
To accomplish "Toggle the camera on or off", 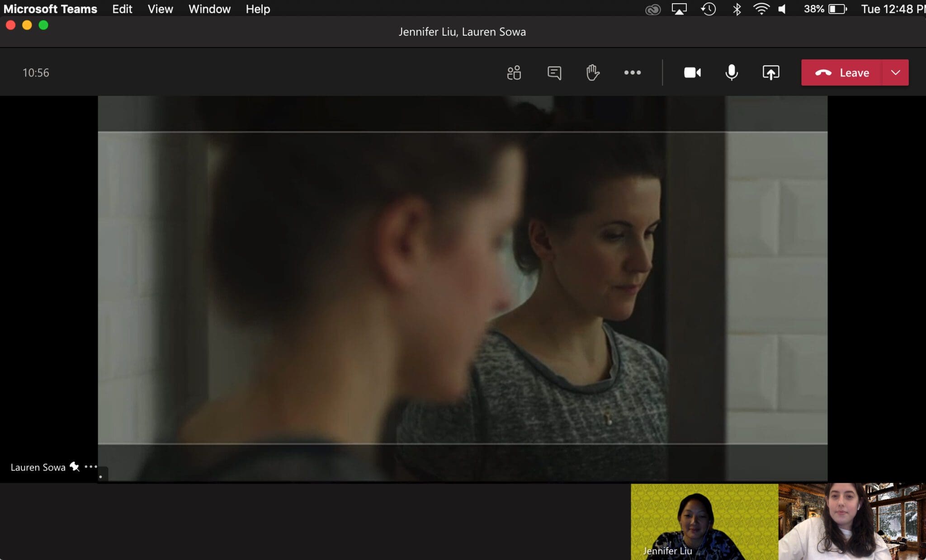I will point(692,73).
